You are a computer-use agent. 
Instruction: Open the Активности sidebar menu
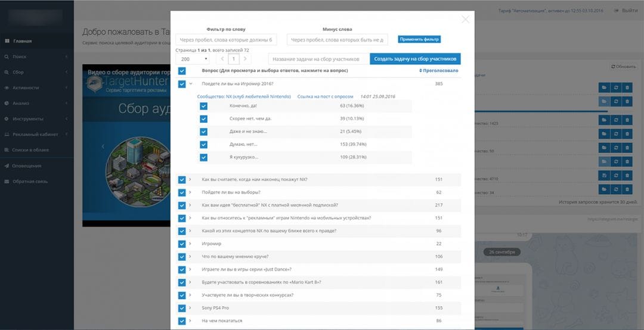click(36, 88)
